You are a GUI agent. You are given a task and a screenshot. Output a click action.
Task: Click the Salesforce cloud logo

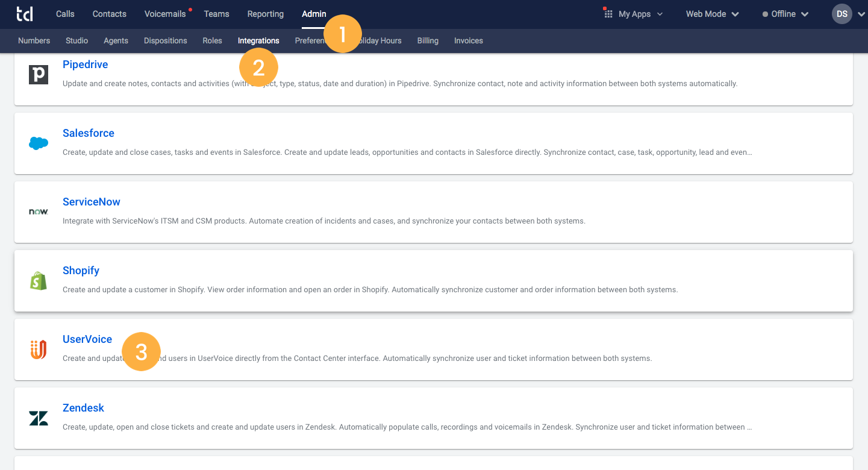(x=39, y=143)
